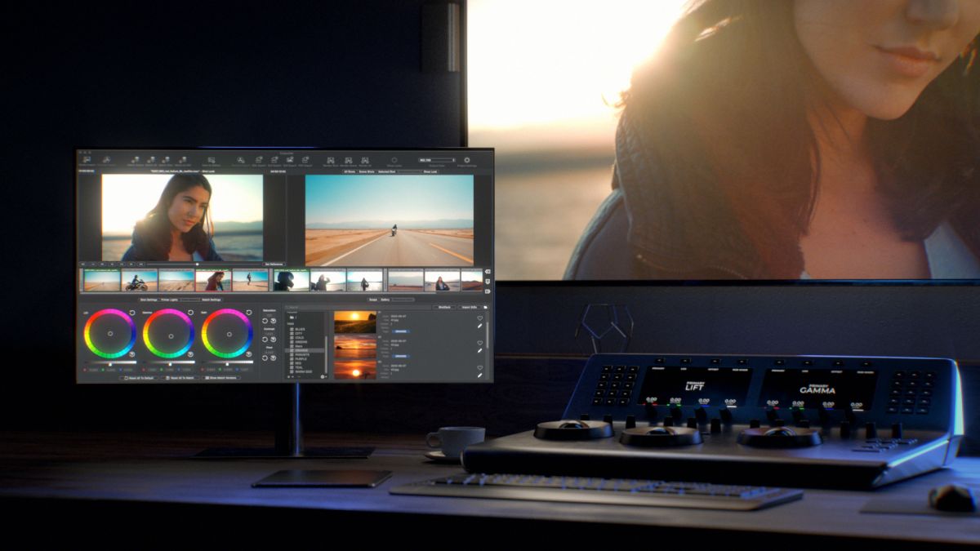Screen dimensions: 980x551
Task: Click the Reset All To Default button
Action: click(x=140, y=379)
